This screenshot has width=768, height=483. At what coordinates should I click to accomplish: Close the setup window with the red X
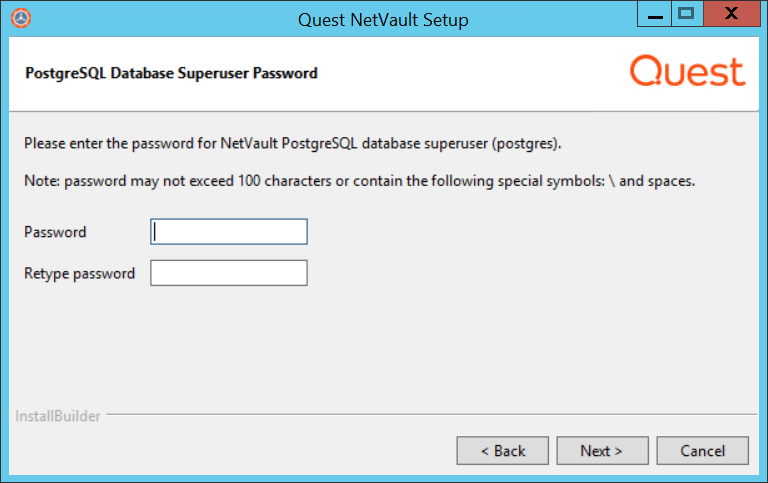[732, 14]
